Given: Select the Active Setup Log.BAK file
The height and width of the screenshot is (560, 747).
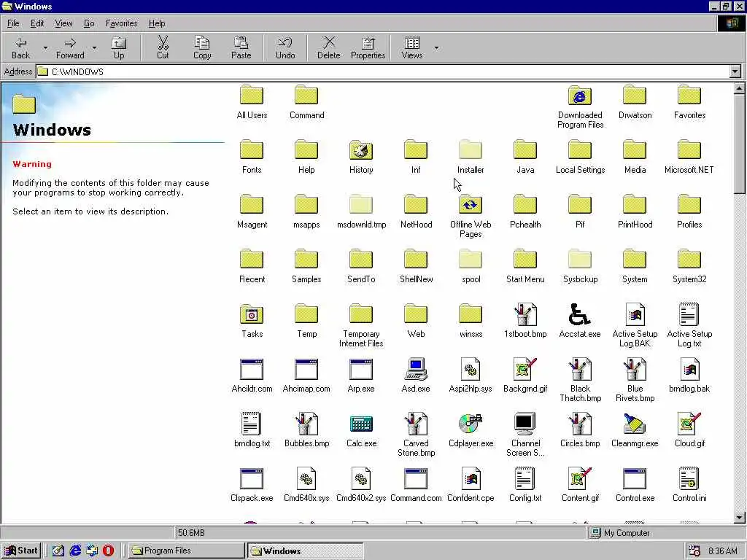Looking at the screenshot, I should 635,314.
